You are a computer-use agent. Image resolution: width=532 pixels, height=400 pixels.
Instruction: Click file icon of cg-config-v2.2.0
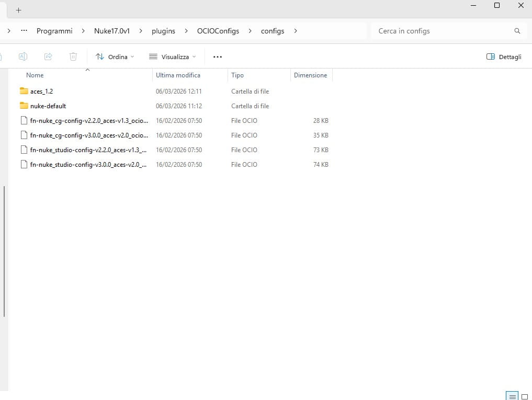[x=24, y=120]
